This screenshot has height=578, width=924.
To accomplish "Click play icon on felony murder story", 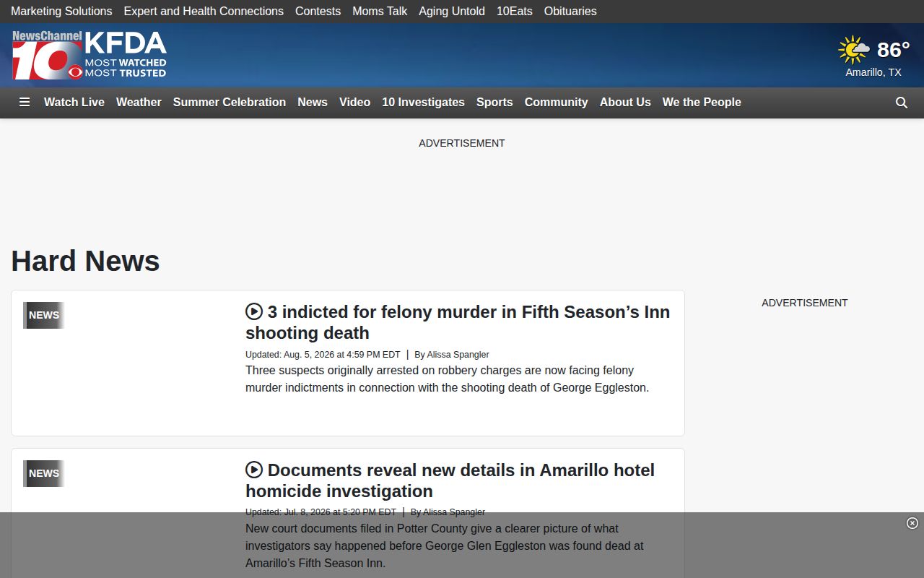I will 254,311.
